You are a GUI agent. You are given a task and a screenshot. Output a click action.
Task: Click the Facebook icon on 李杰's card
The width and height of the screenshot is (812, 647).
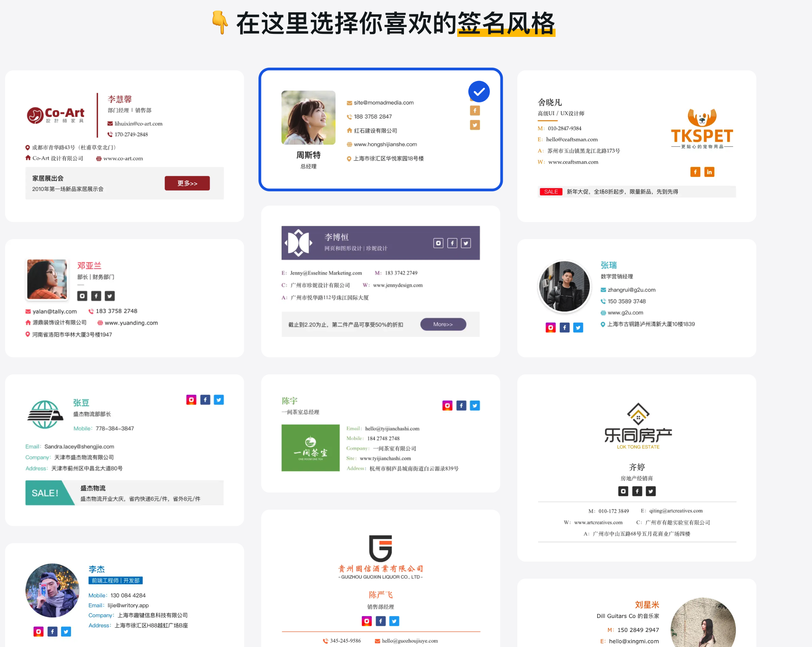52,631
